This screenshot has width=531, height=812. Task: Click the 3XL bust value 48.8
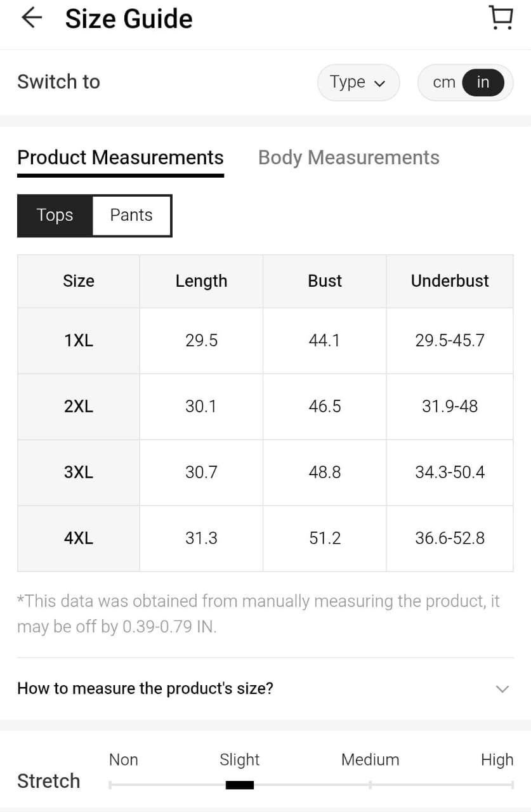point(325,473)
